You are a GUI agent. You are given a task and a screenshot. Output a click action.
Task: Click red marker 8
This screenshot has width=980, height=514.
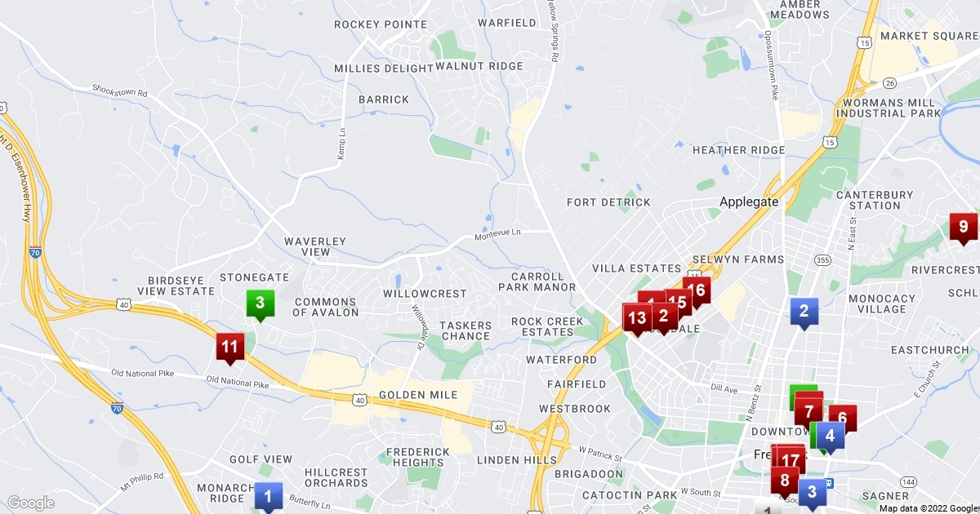click(786, 481)
